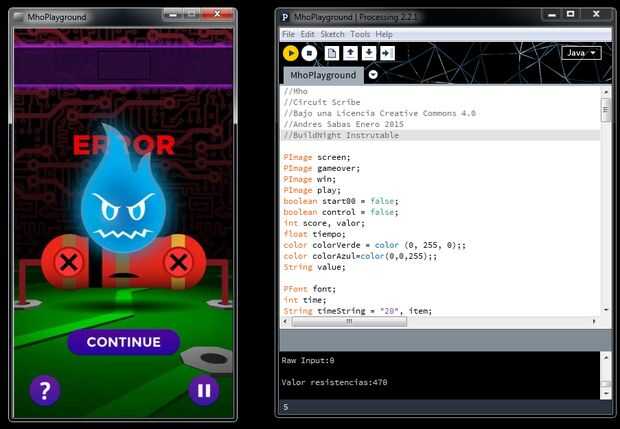Click the code line "boolean control = false;"
The image size is (620, 429).
point(341,212)
